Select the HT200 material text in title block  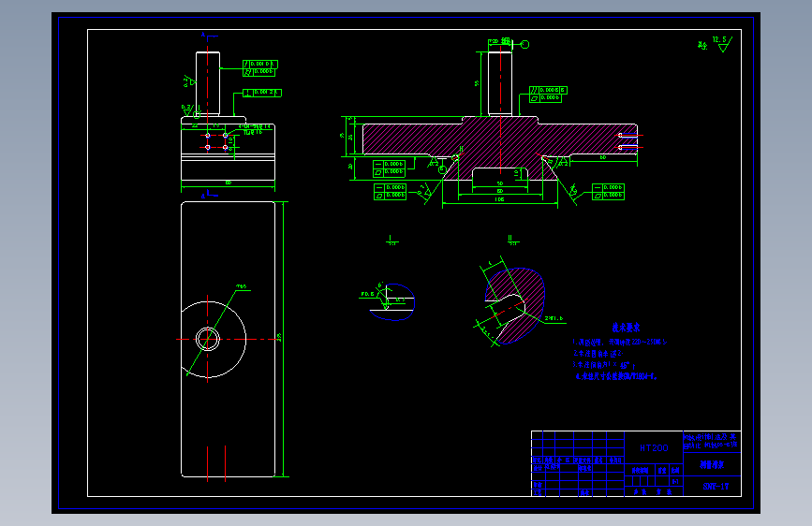(654, 447)
